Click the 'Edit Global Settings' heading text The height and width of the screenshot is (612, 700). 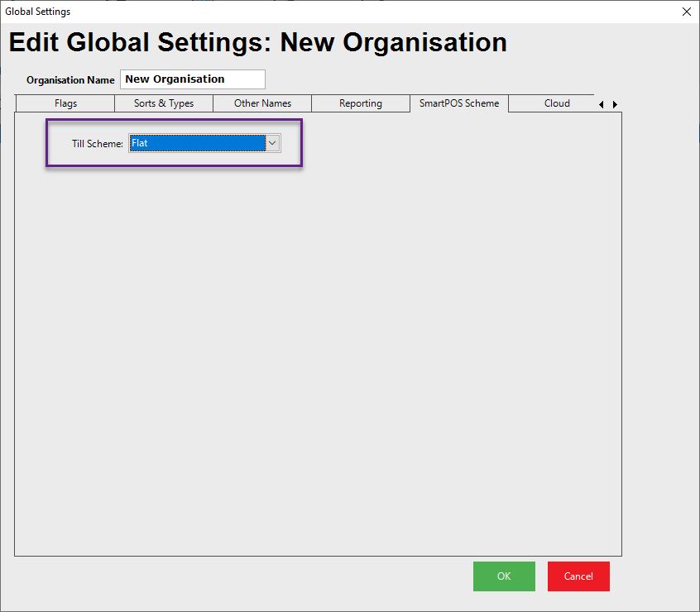(x=257, y=43)
